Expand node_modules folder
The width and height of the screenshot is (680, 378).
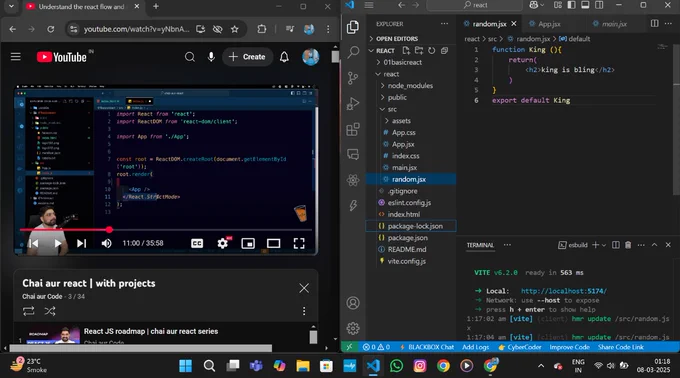[x=411, y=86]
